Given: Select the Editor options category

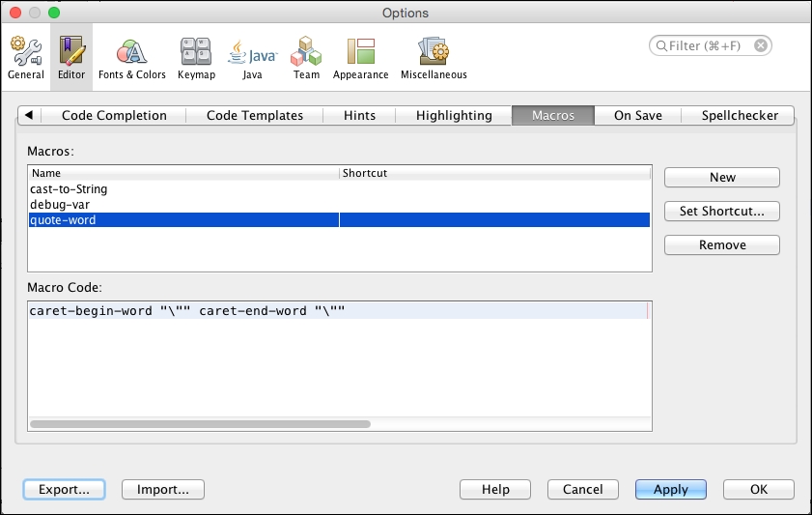Looking at the screenshot, I should point(71,56).
